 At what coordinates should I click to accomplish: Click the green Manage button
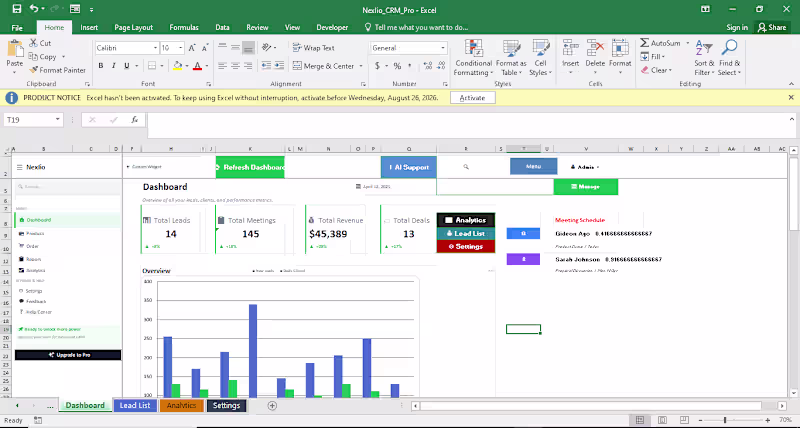coord(586,187)
